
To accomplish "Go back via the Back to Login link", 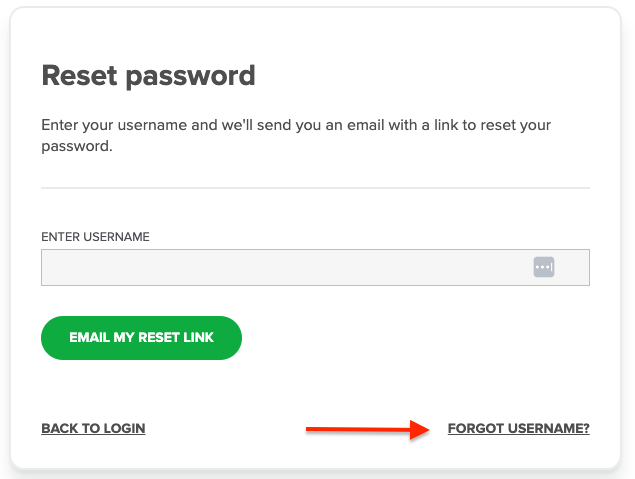I will pyautogui.click(x=93, y=428).
